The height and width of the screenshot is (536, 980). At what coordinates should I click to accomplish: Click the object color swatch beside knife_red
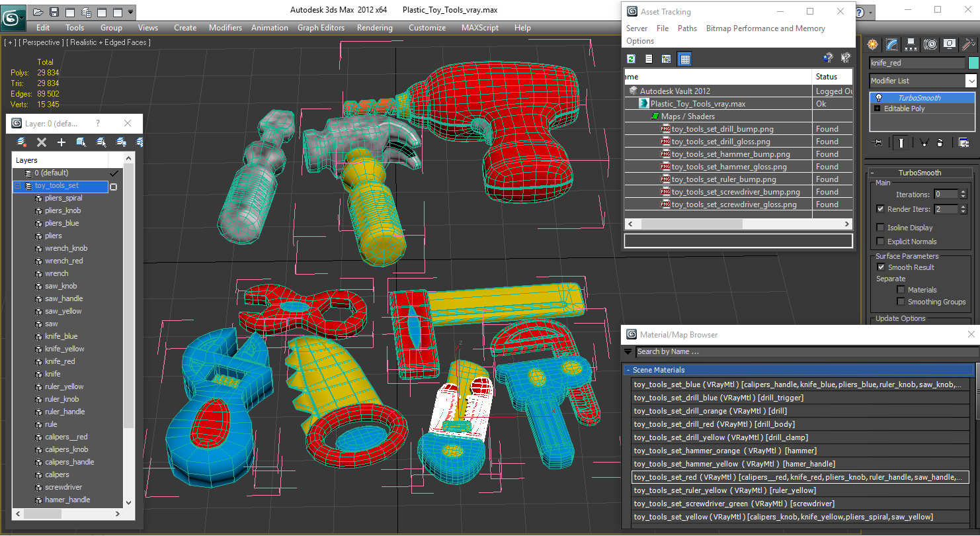click(x=973, y=63)
